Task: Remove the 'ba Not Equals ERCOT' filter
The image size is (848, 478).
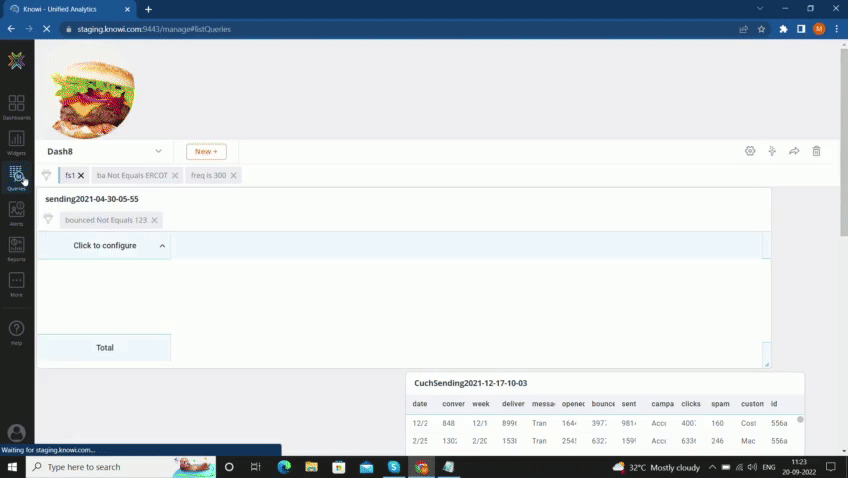Action: (x=175, y=175)
